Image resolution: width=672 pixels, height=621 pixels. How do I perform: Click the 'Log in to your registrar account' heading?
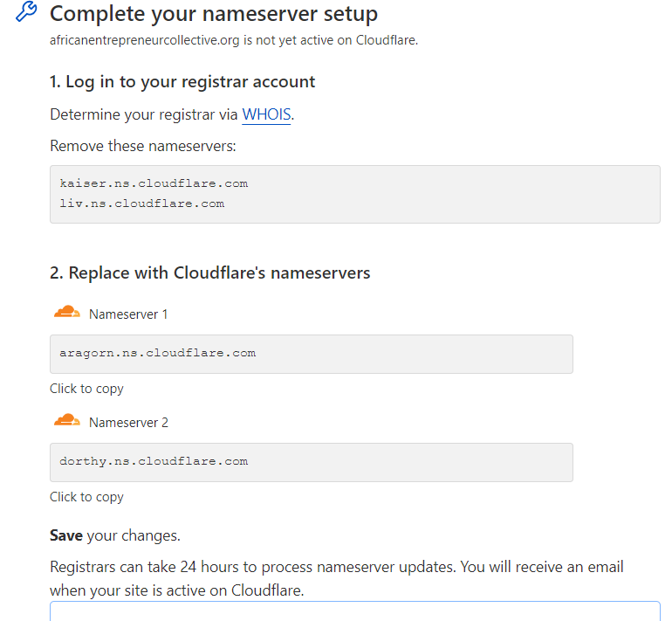182,82
